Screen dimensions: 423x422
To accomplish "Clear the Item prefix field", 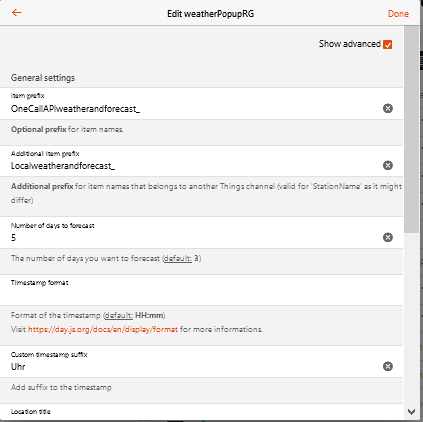I will (x=388, y=108).
